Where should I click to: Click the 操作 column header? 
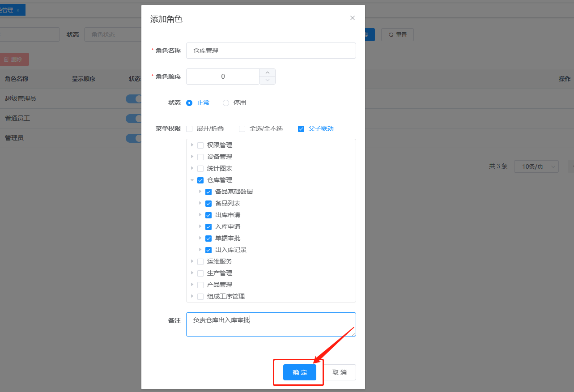click(x=565, y=79)
